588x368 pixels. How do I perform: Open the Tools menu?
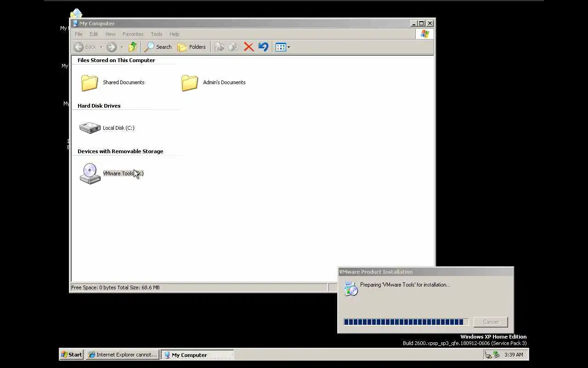coord(157,34)
